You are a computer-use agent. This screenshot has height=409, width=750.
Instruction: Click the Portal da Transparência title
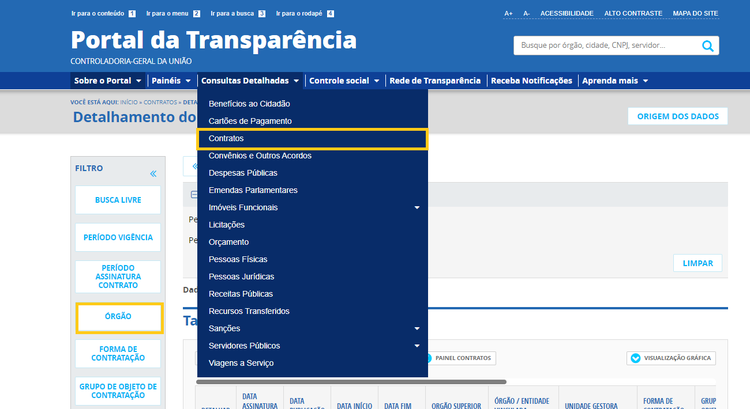pos(213,40)
